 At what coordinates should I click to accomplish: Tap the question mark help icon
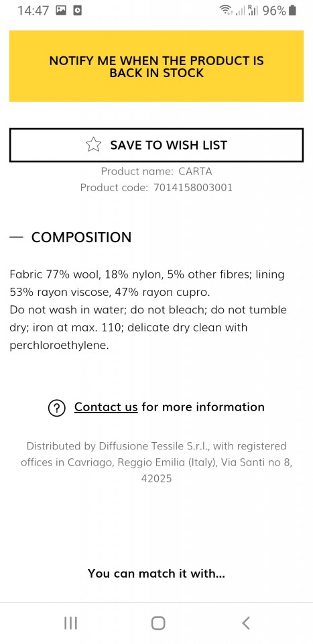click(56, 408)
